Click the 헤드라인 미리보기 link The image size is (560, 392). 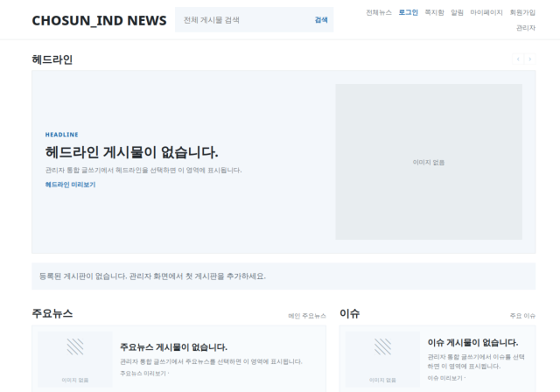click(70, 185)
